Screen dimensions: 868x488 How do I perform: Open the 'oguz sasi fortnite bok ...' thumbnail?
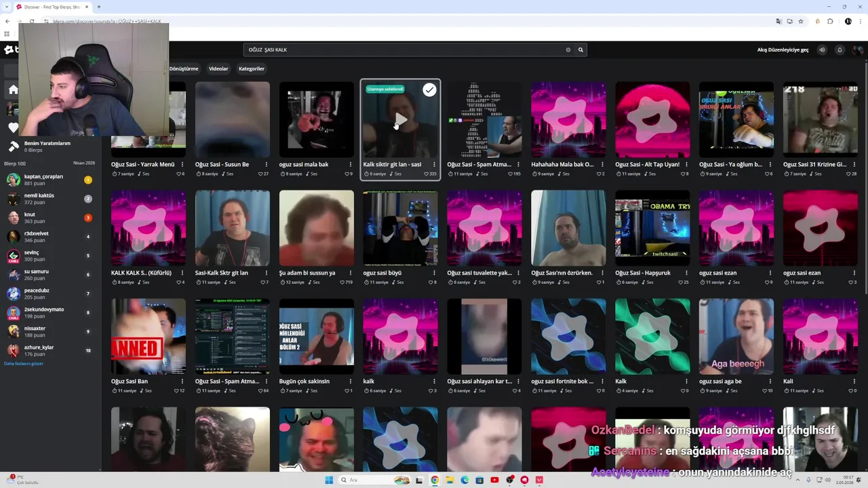[568, 336]
